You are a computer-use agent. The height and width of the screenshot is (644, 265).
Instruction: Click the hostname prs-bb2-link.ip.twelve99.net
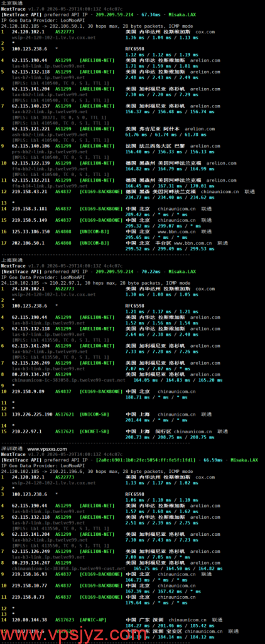48,152
